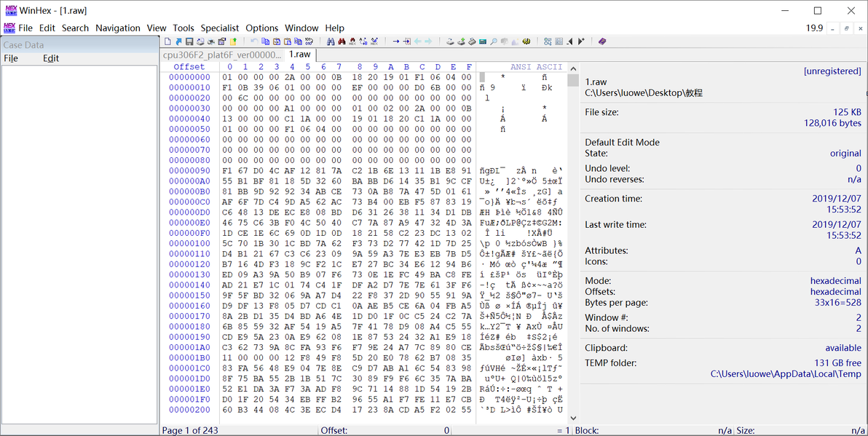Click the Undo toolbar icon
868x436 pixels.
tap(254, 41)
